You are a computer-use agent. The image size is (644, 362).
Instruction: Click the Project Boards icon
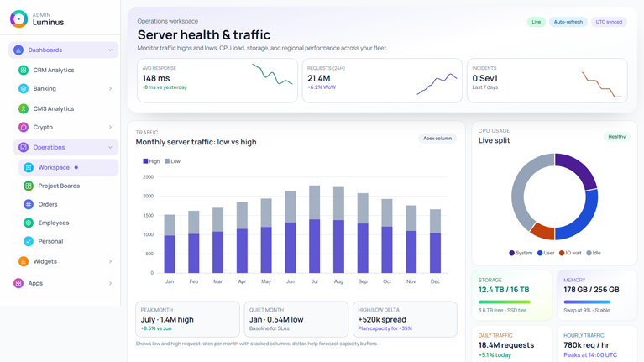click(29, 186)
